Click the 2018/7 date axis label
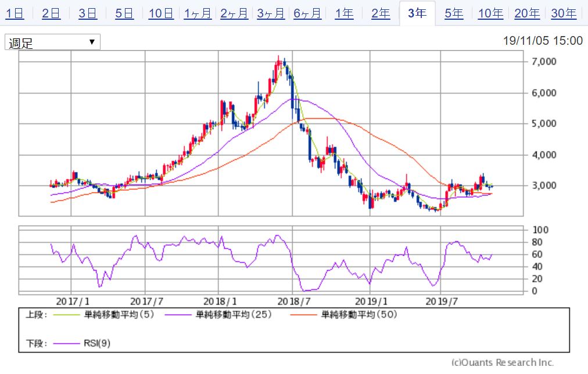Image resolution: width=588 pixels, height=374 pixels. 295,301
